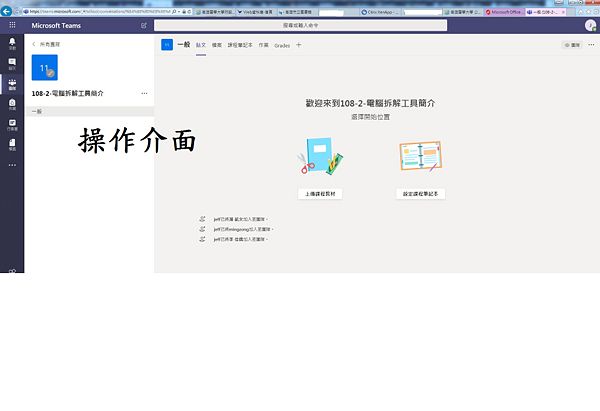This screenshot has height=411, width=600.
Task: Show more apps ellipsis in sidebar
Action: 12,165
